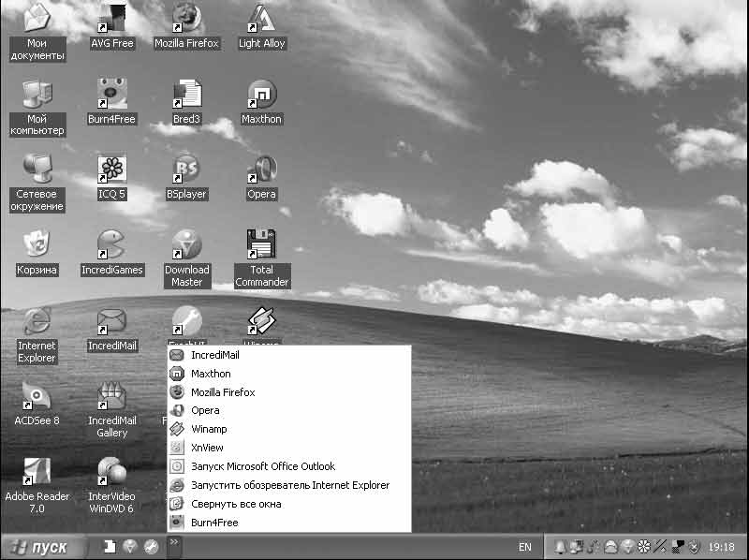Select the Adobe Reader 7.0 shortcut
The width and height of the screenshot is (749, 560).
pos(37,485)
